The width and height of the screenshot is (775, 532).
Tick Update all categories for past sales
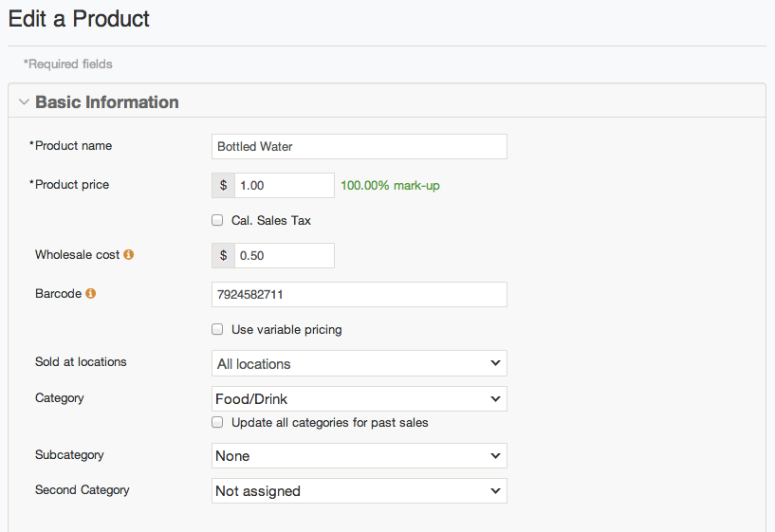click(x=218, y=422)
